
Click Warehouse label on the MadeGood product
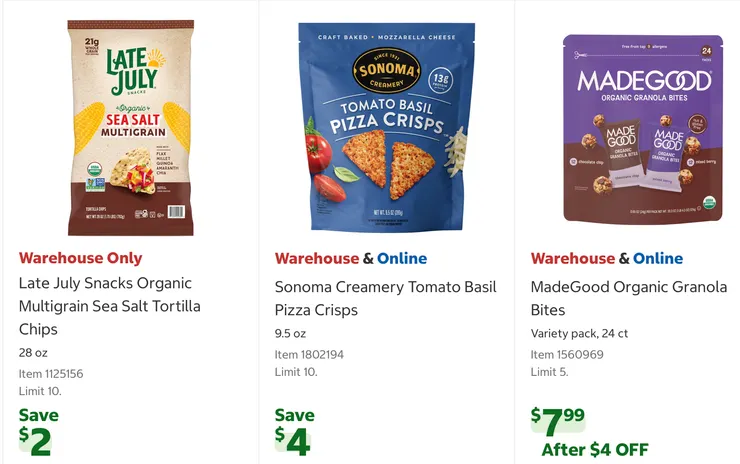click(572, 258)
